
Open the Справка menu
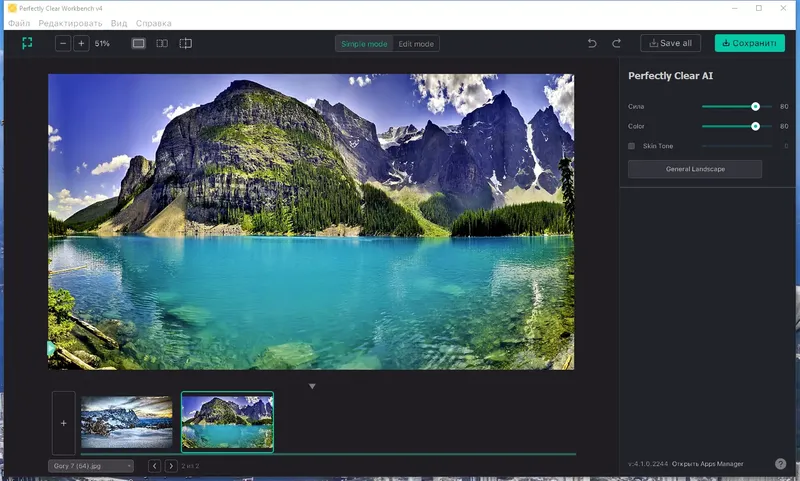point(153,23)
